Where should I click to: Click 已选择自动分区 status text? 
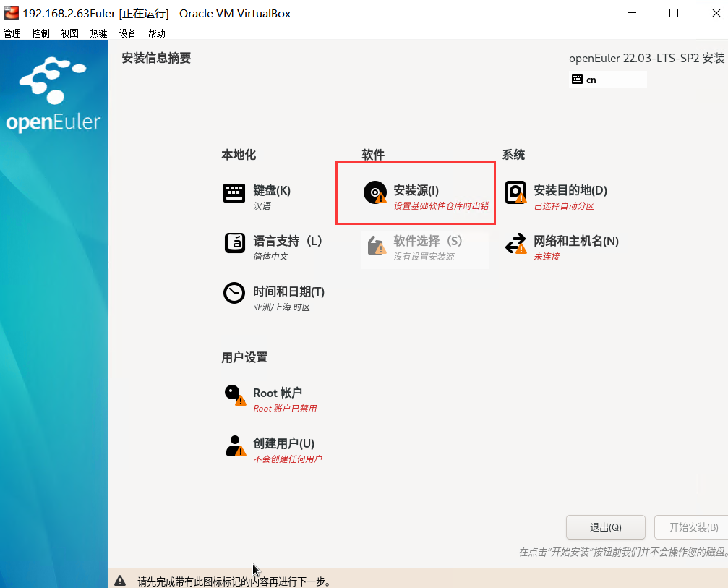tap(564, 205)
